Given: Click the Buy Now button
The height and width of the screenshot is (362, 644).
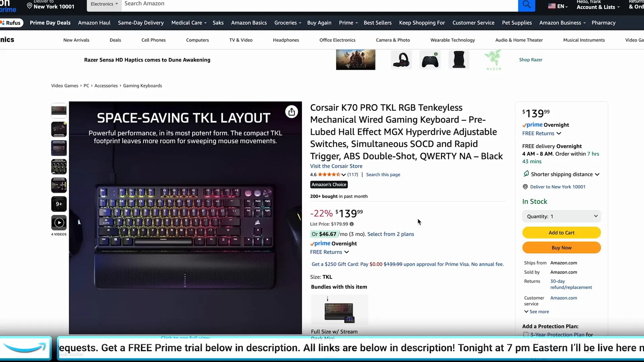Looking at the screenshot, I should click(561, 248).
